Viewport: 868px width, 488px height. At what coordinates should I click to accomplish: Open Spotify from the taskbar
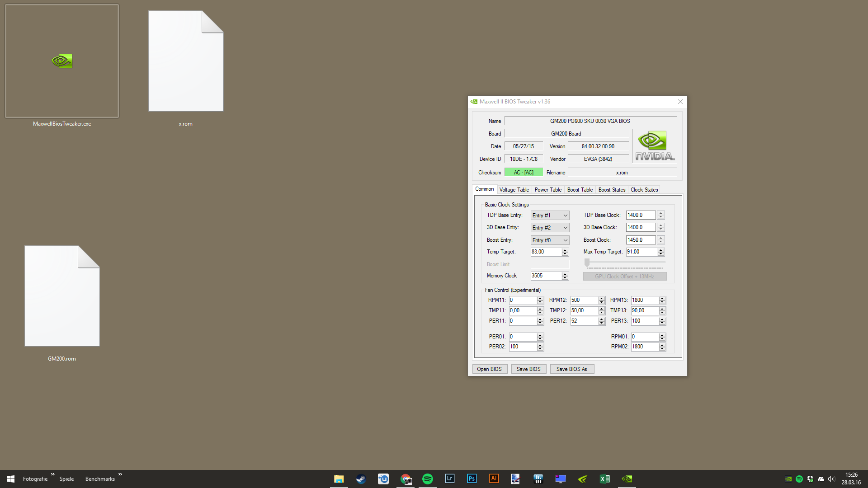427,479
